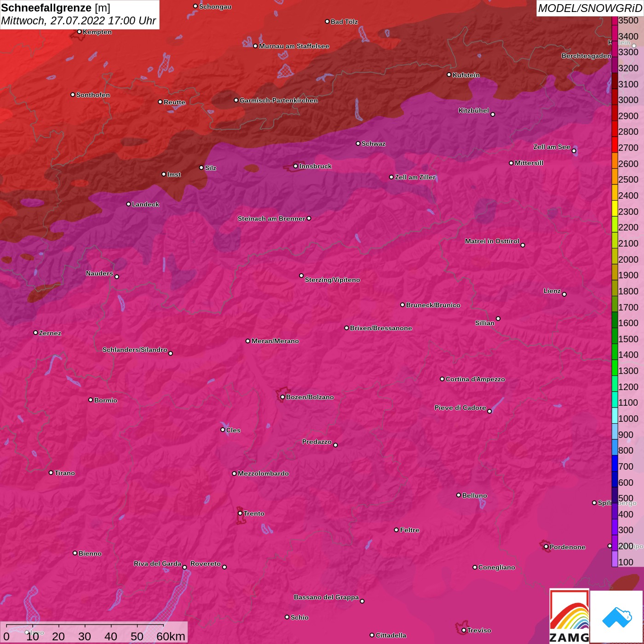Click the Zernez city marker dot

point(35,333)
